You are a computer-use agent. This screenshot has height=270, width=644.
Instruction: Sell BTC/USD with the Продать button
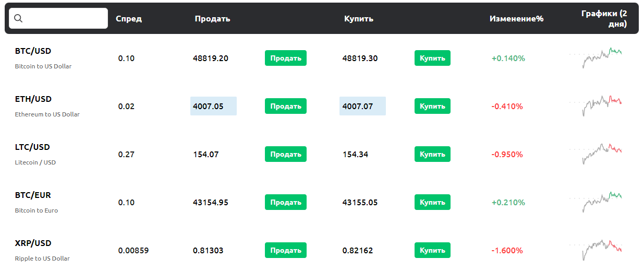tap(286, 58)
